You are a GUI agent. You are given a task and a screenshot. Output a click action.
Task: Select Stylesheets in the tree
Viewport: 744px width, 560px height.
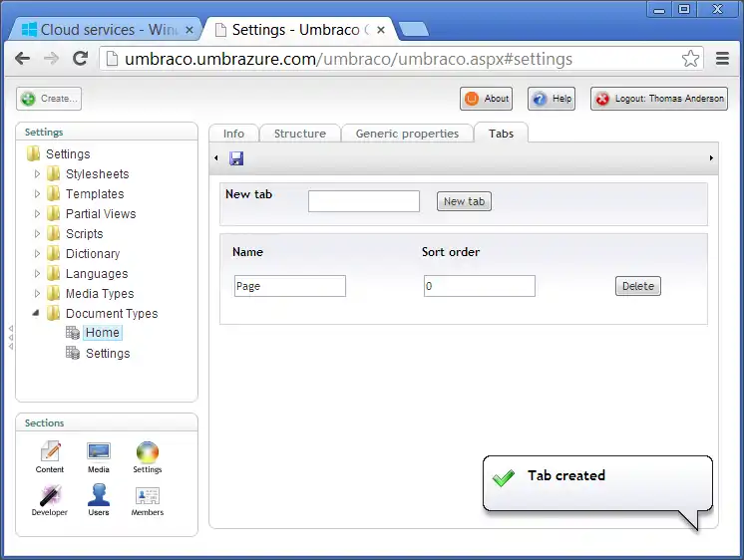[x=98, y=174]
